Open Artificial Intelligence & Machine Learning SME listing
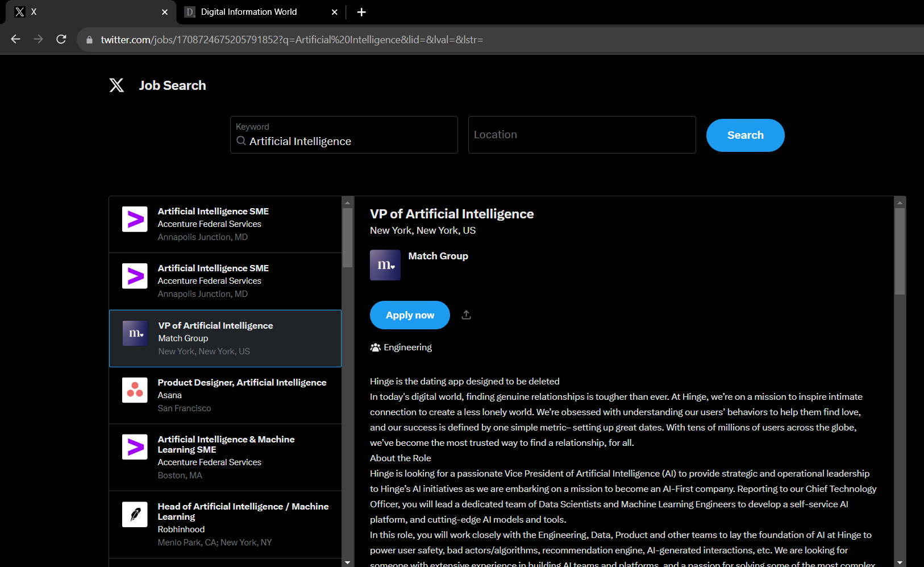Viewport: 924px width, 567px height. 225,457
